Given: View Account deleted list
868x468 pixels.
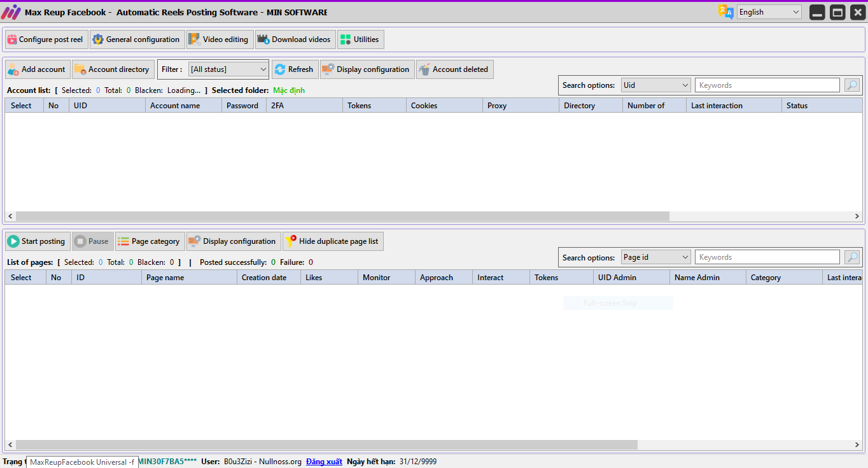Looking at the screenshot, I should tap(455, 69).
